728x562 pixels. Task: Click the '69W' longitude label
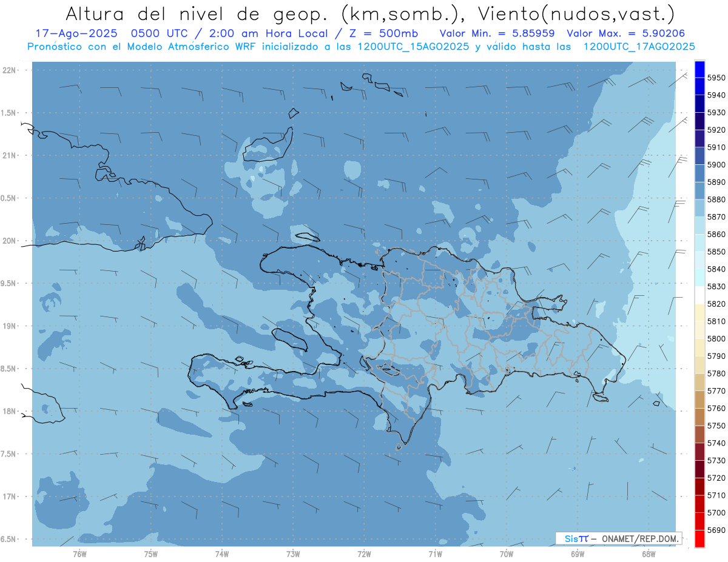pos(578,554)
